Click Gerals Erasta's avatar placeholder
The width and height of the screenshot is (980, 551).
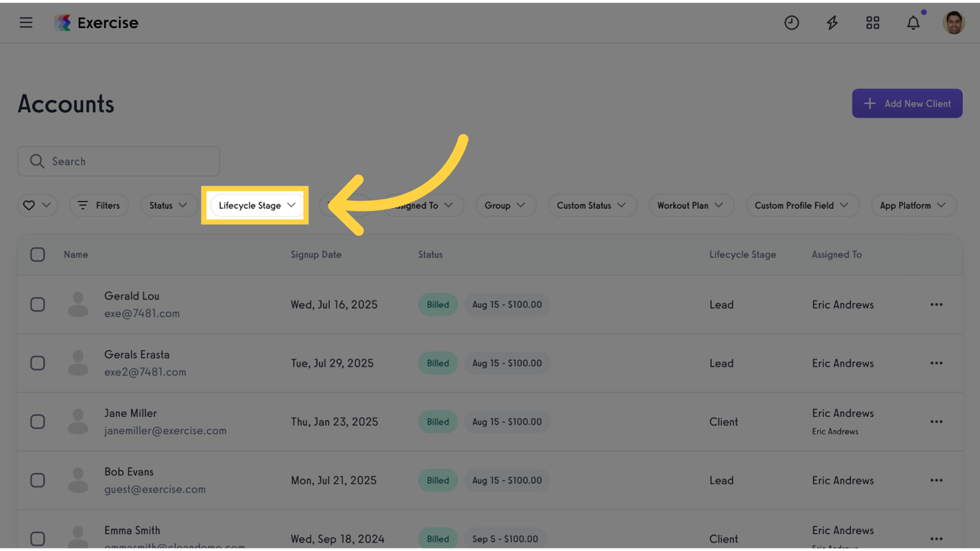pyautogui.click(x=78, y=363)
